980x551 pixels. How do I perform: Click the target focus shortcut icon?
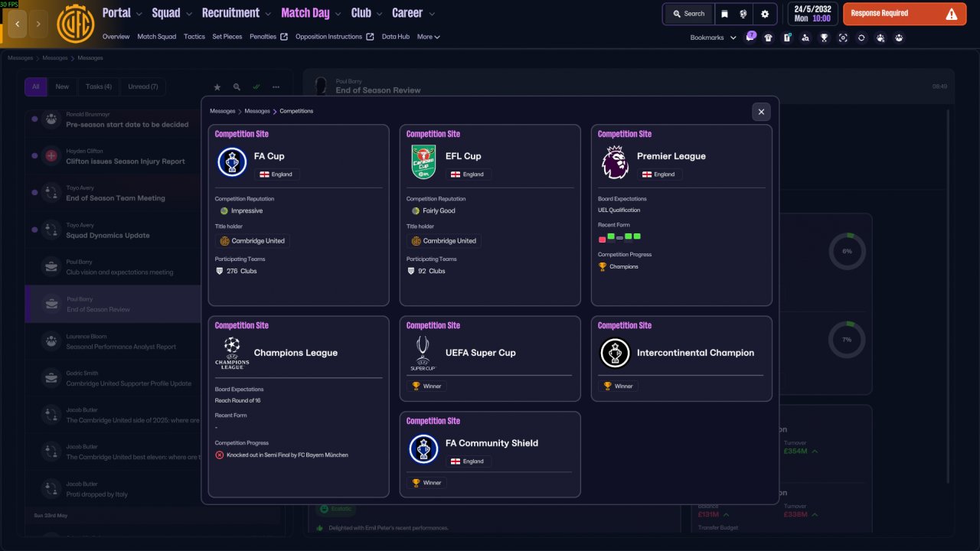pyautogui.click(x=843, y=37)
